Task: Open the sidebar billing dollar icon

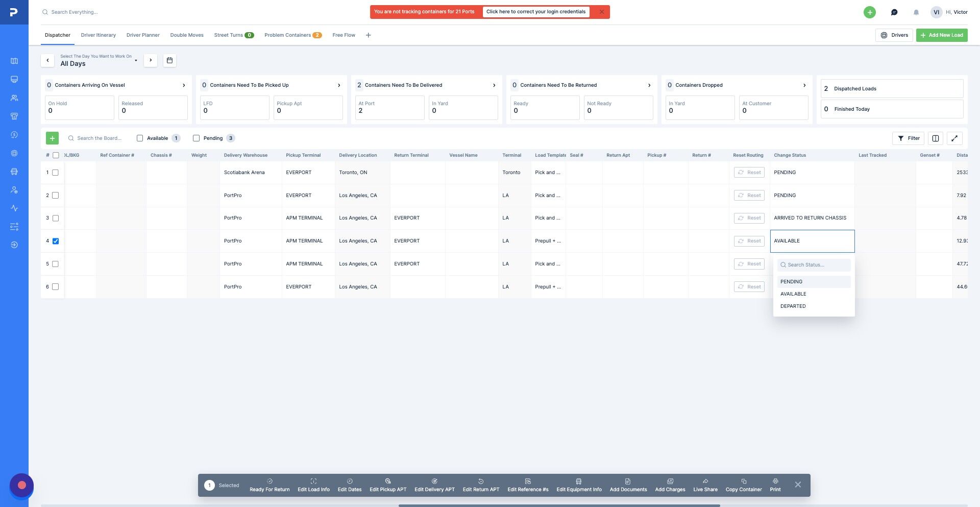Action: coord(14,135)
